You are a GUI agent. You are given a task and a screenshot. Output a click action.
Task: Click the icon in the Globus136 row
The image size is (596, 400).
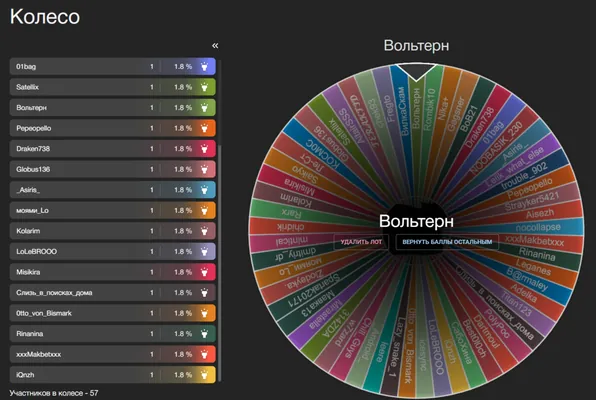pos(204,169)
